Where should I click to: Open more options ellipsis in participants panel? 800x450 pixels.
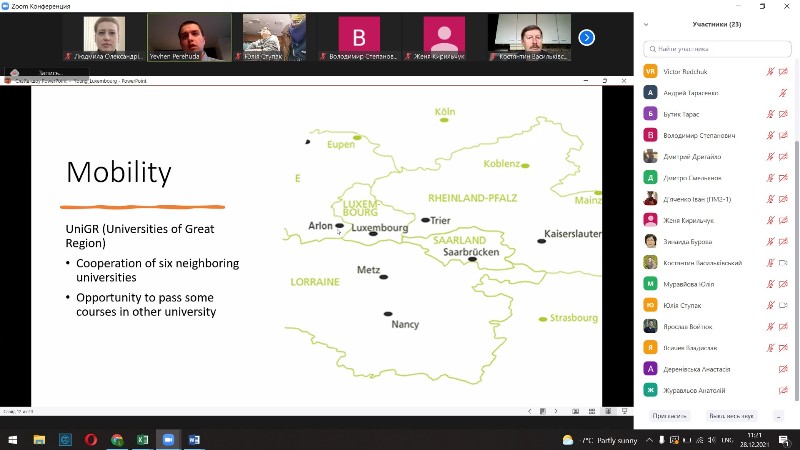pos(779,416)
